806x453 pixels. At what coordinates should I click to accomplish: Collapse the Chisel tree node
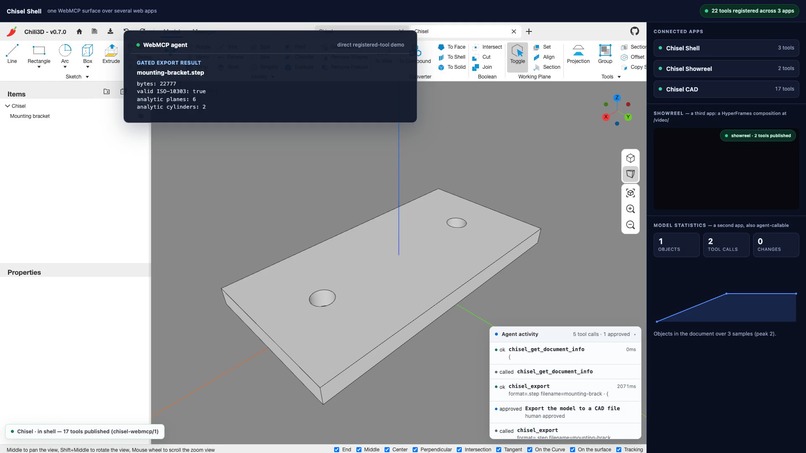(8, 106)
